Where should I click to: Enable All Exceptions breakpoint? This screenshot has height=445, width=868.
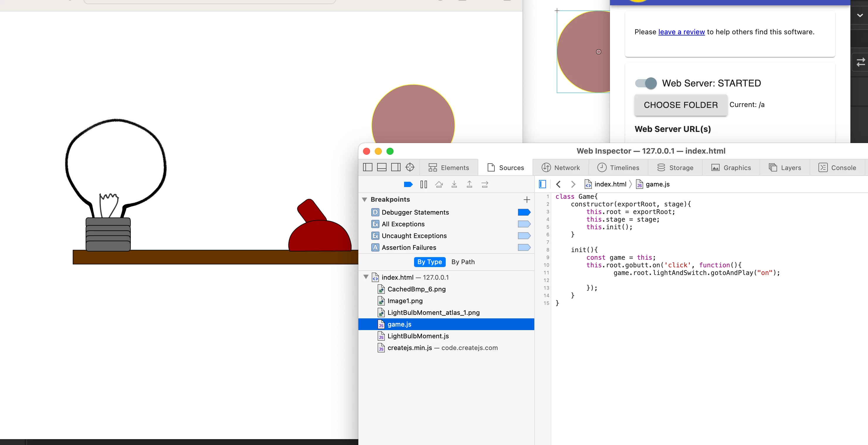524,224
